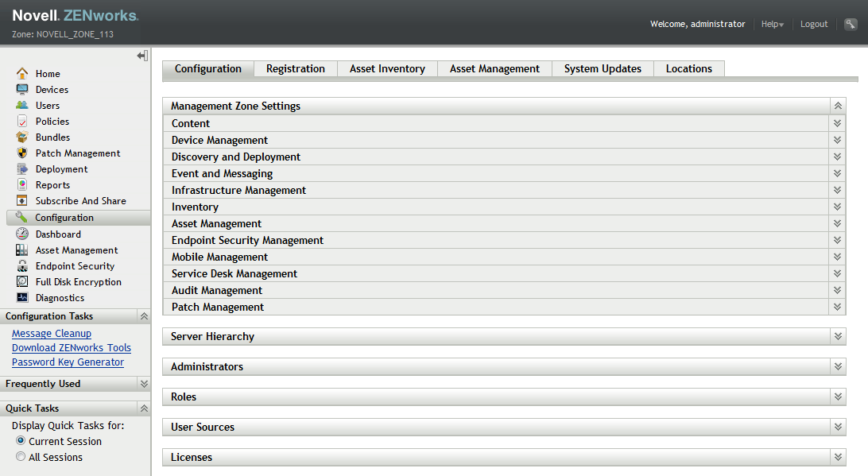Click the Bundles package icon
The height and width of the screenshot is (476, 868).
coord(22,137)
